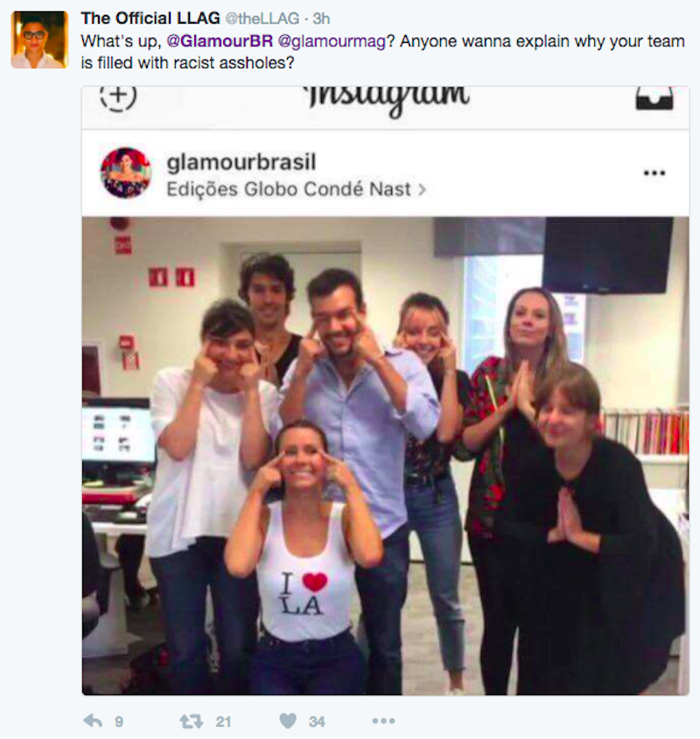Open the @glamourmag mention link
This screenshot has height=739, width=700.
[x=332, y=41]
